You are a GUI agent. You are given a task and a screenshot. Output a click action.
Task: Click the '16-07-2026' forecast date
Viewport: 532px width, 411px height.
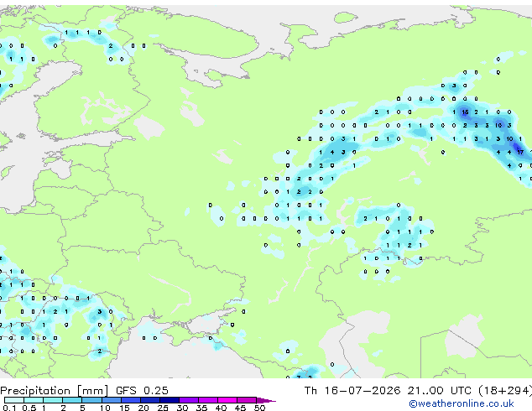coord(362,391)
